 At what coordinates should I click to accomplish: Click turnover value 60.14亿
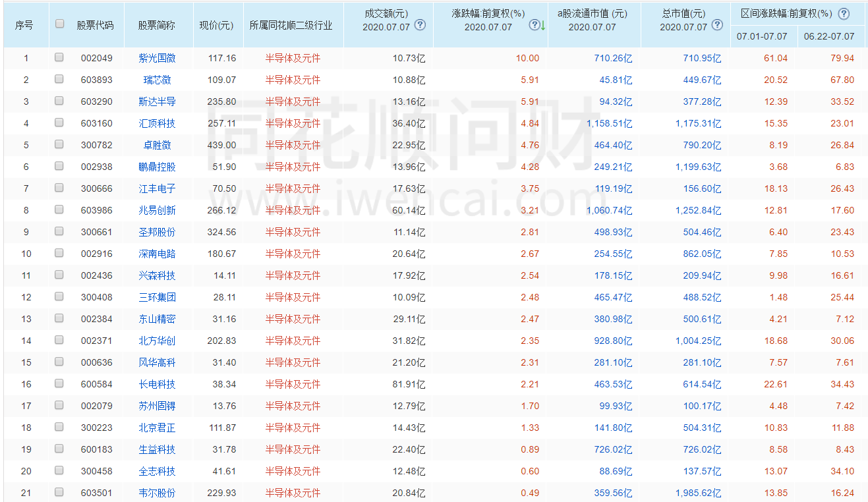tap(409, 210)
